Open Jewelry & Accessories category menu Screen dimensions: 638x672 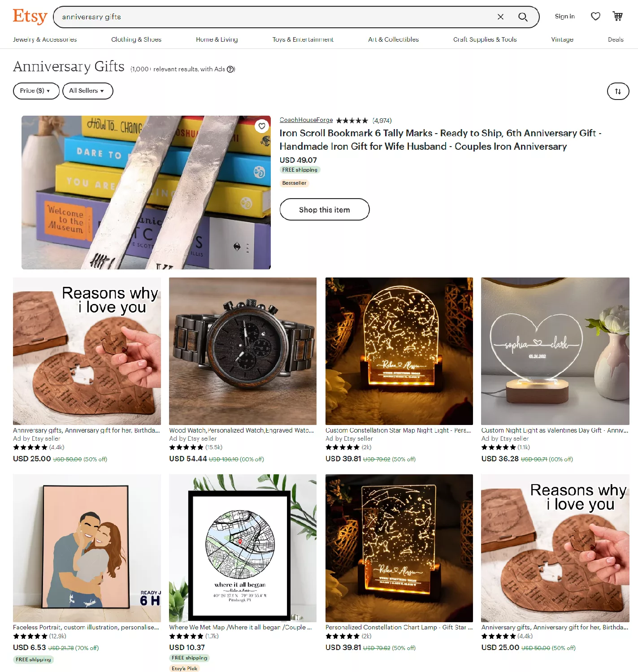45,39
